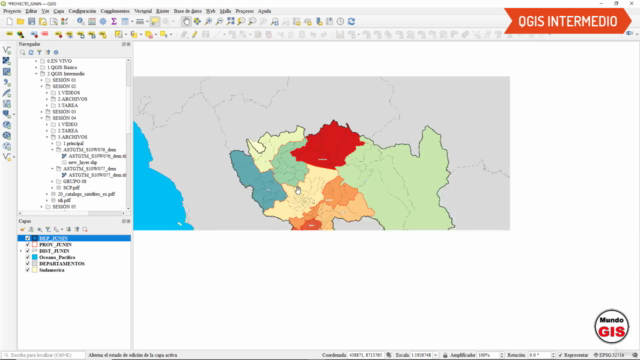Toggle visibility of Sudamerica layer
Image resolution: width=640 pixels, height=360 pixels.
(x=28, y=270)
